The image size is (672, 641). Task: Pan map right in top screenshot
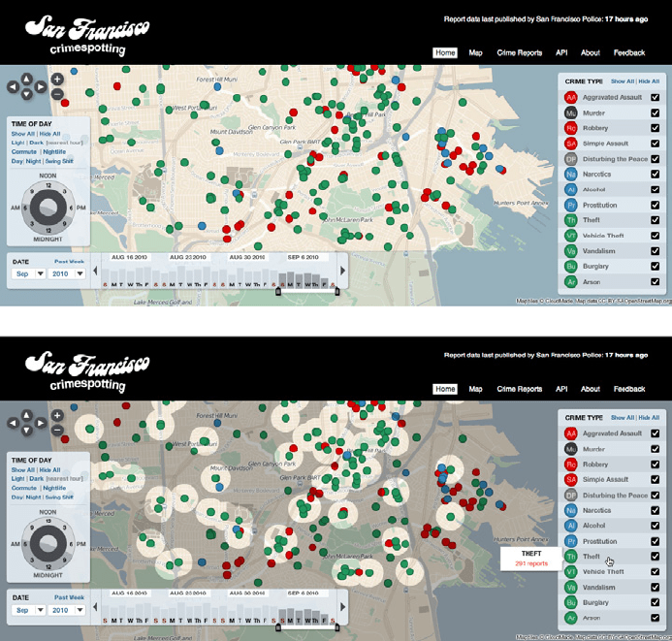coord(41,87)
